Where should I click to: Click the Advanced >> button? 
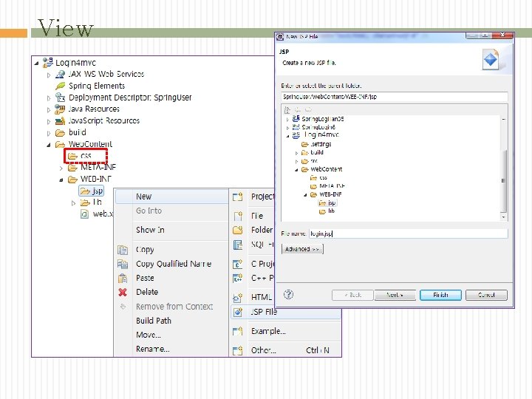(x=302, y=249)
